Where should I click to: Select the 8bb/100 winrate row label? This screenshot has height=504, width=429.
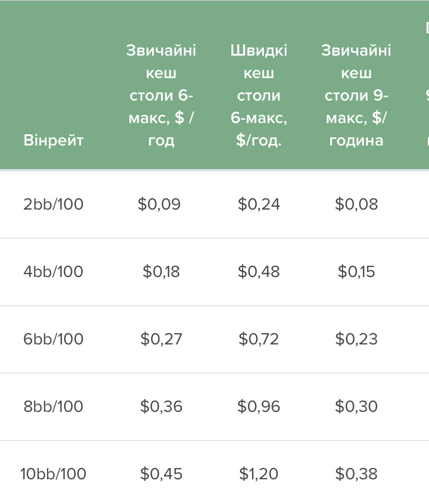click(53, 407)
